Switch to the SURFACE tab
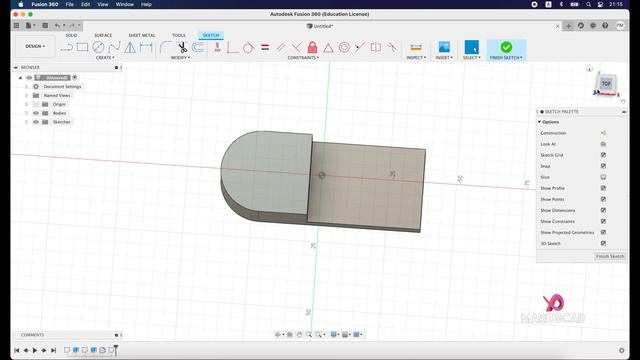The image size is (640, 360). [103, 36]
